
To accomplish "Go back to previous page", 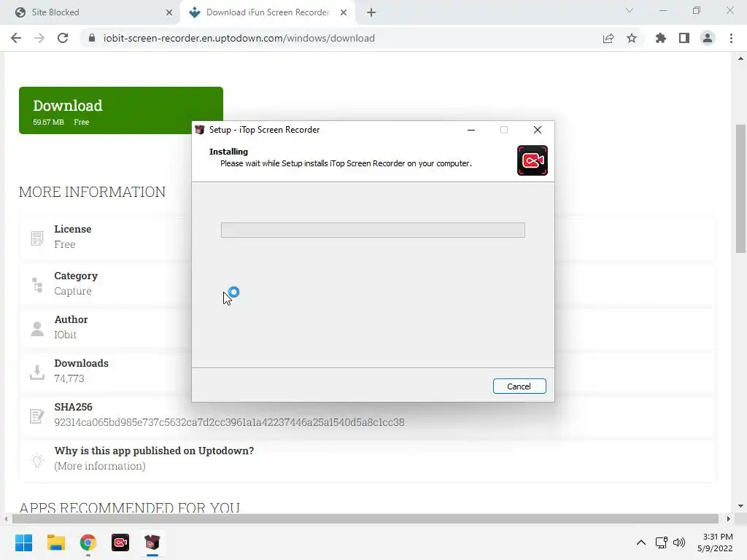I will [x=16, y=38].
